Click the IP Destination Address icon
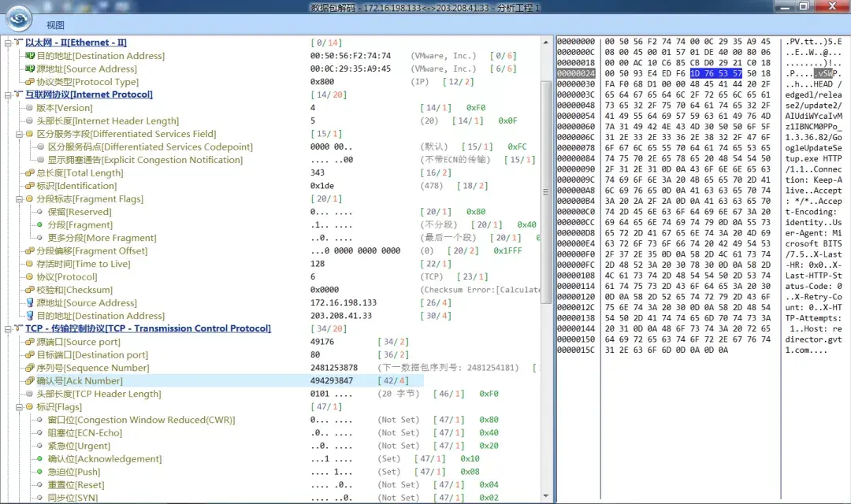 (30, 316)
